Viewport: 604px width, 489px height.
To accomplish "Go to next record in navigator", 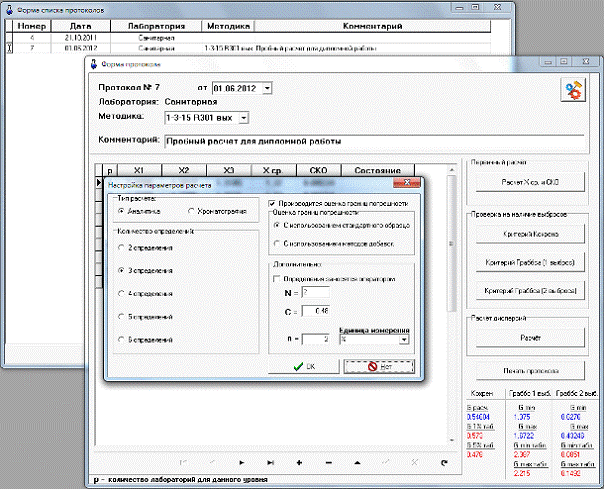I will [x=242, y=462].
